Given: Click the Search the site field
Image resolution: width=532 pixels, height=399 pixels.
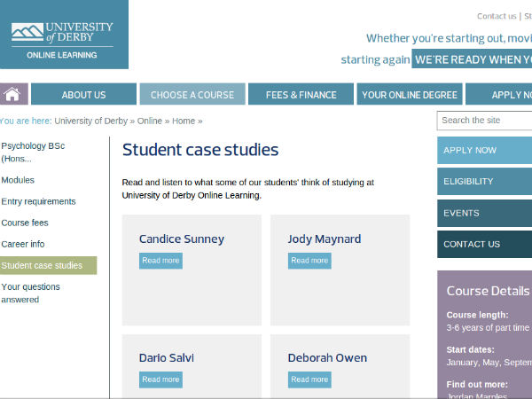Looking at the screenshot, I should tap(484, 121).
